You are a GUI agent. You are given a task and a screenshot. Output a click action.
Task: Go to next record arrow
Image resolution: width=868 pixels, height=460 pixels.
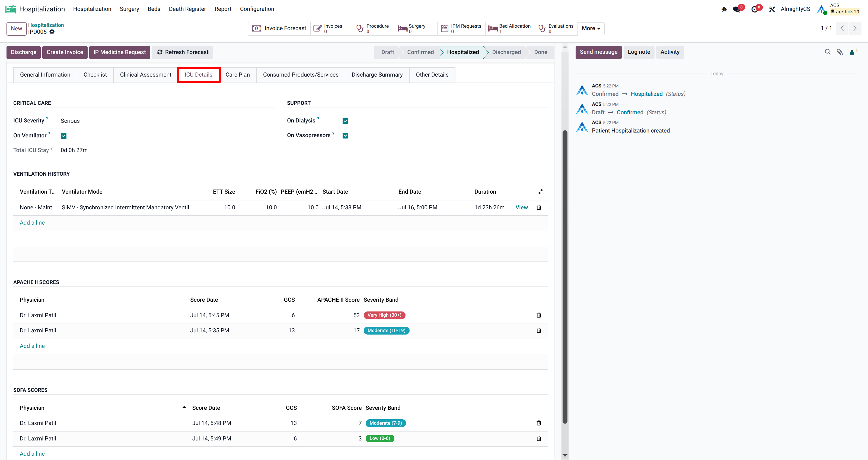click(x=854, y=28)
